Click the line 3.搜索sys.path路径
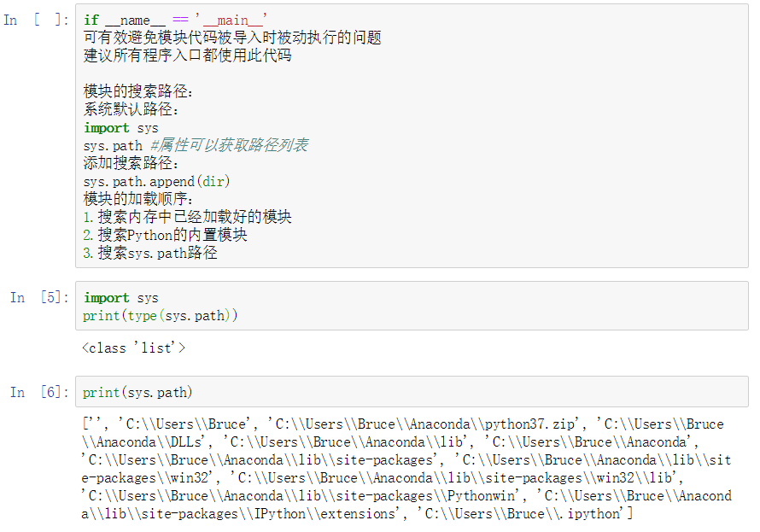Viewport: 760px width, 532px height. pos(150,253)
